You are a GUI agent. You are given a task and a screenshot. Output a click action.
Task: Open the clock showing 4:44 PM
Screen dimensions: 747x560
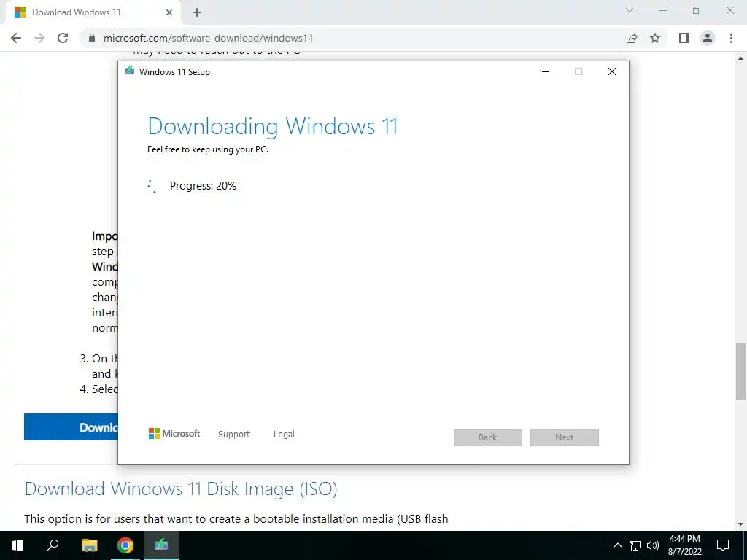pyautogui.click(x=684, y=545)
